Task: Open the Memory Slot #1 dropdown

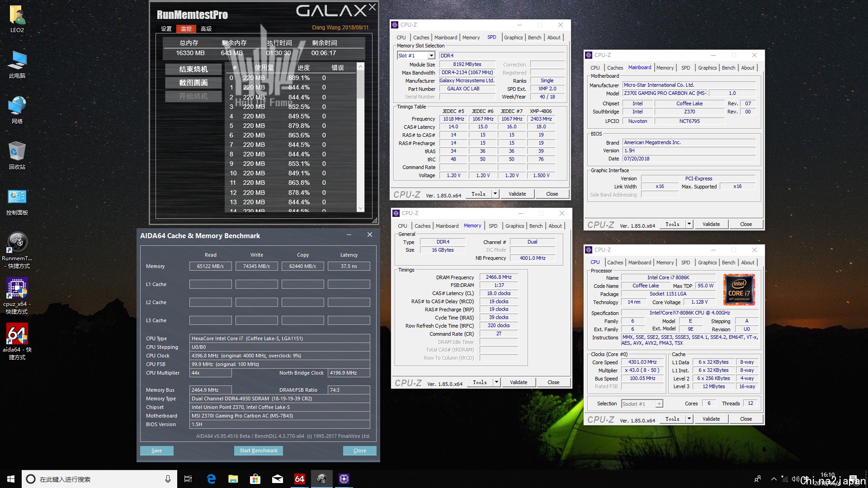Action: point(431,56)
